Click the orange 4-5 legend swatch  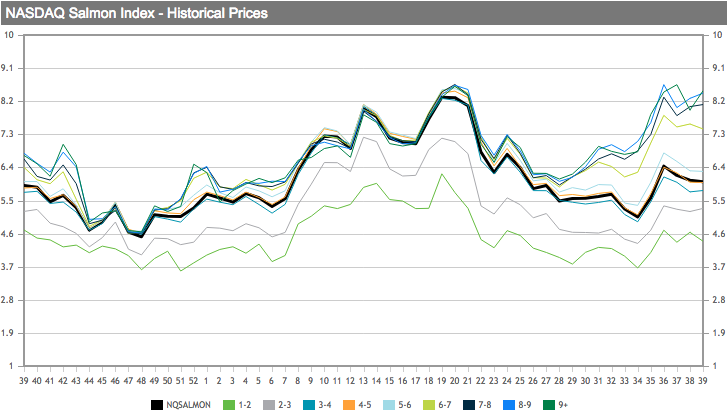pyautogui.click(x=349, y=405)
